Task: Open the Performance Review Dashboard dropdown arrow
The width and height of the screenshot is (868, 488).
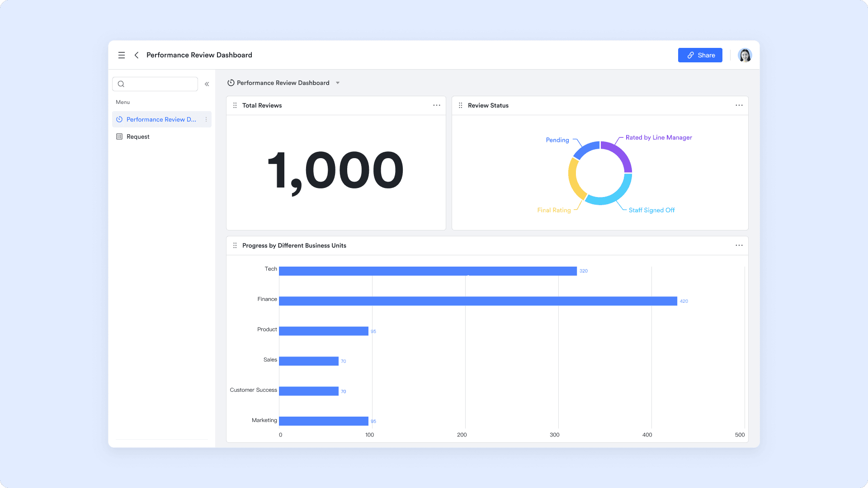Action: click(x=338, y=83)
